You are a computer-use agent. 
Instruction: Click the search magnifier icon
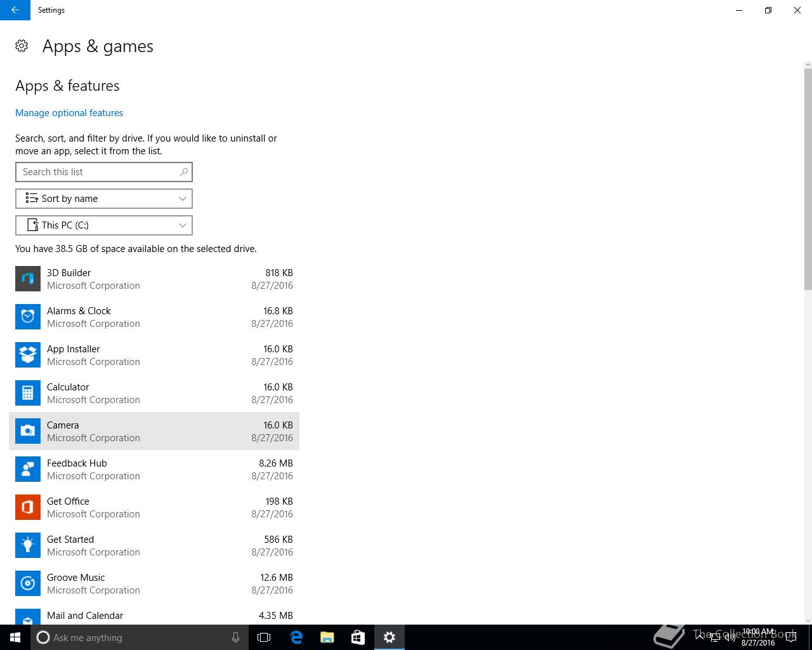tap(184, 172)
